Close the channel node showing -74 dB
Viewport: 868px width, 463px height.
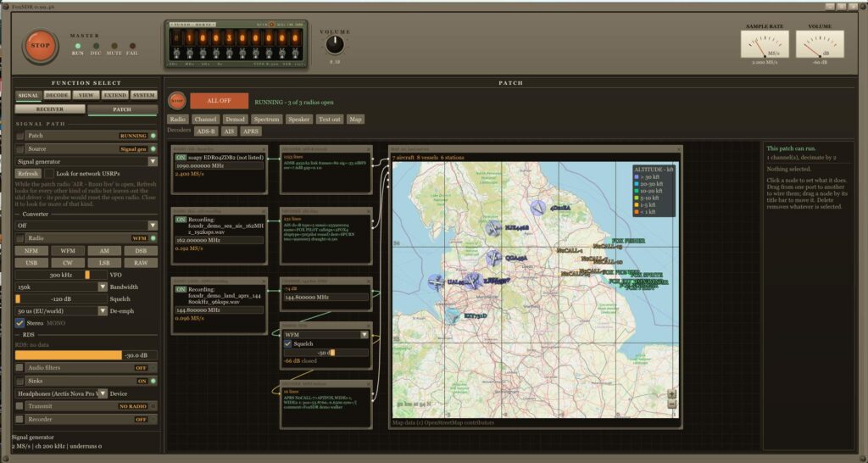(x=369, y=281)
